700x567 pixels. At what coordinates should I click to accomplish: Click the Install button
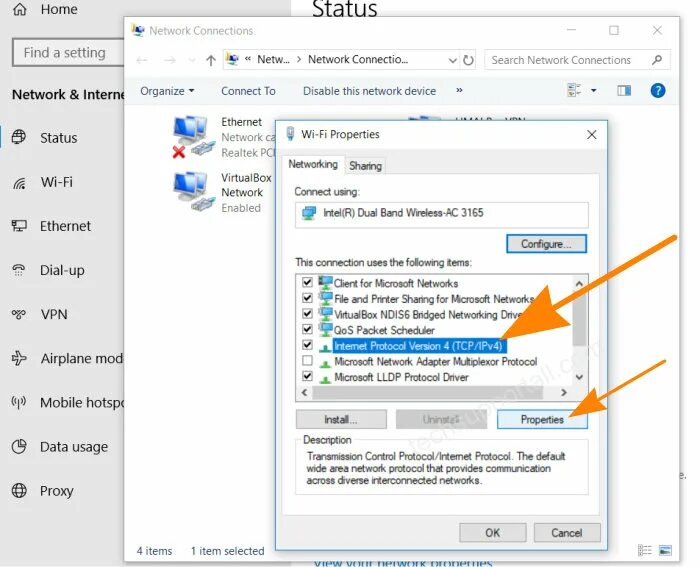[x=341, y=419]
